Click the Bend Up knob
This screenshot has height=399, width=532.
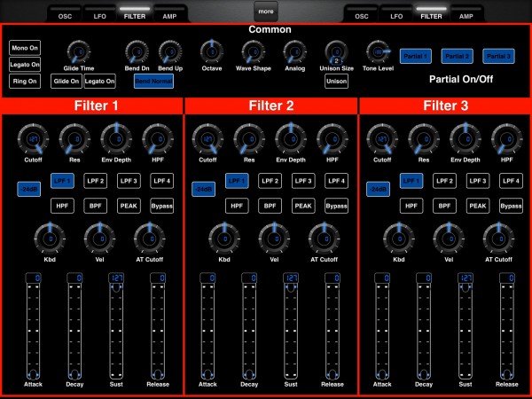click(170, 52)
